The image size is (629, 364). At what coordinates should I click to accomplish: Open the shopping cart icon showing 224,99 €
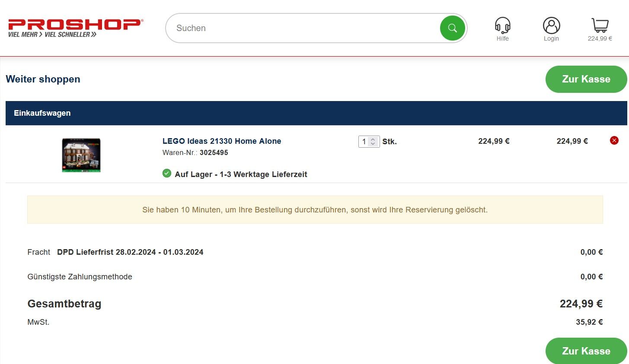pyautogui.click(x=600, y=25)
